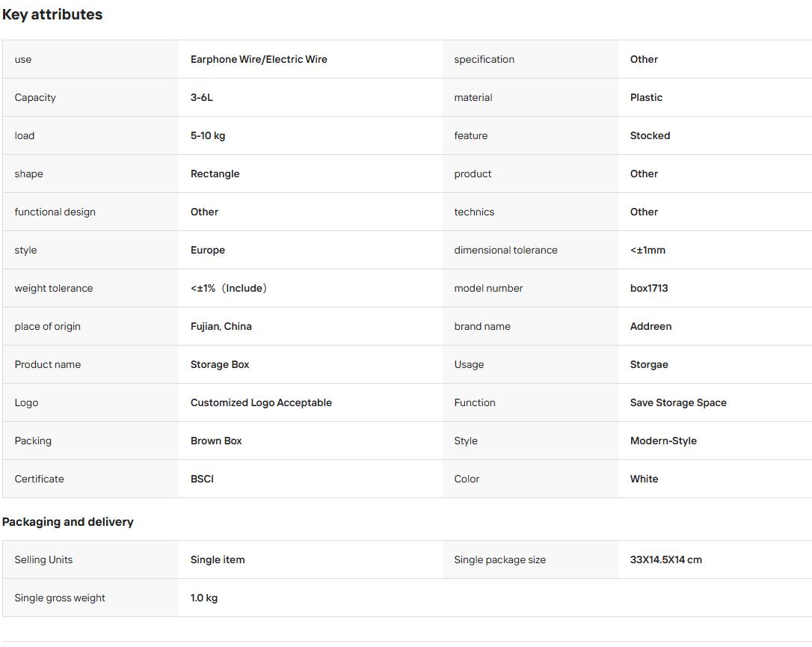Select the Europe style value
Screen dimensions: 812x647
[x=208, y=251]
